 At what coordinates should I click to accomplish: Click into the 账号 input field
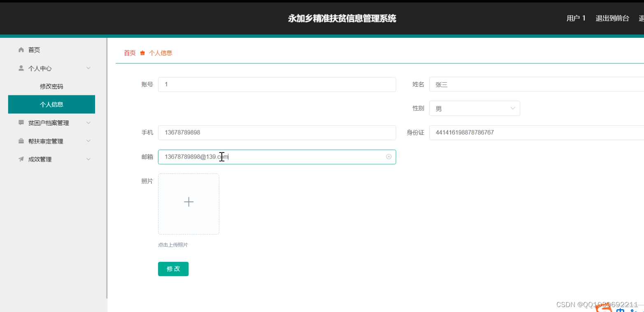277,84
